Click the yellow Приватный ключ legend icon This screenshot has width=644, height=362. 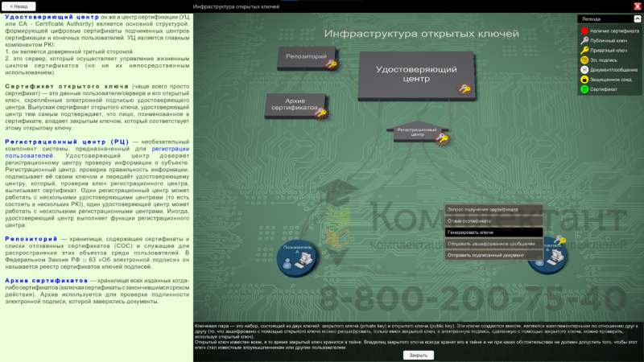584,50
